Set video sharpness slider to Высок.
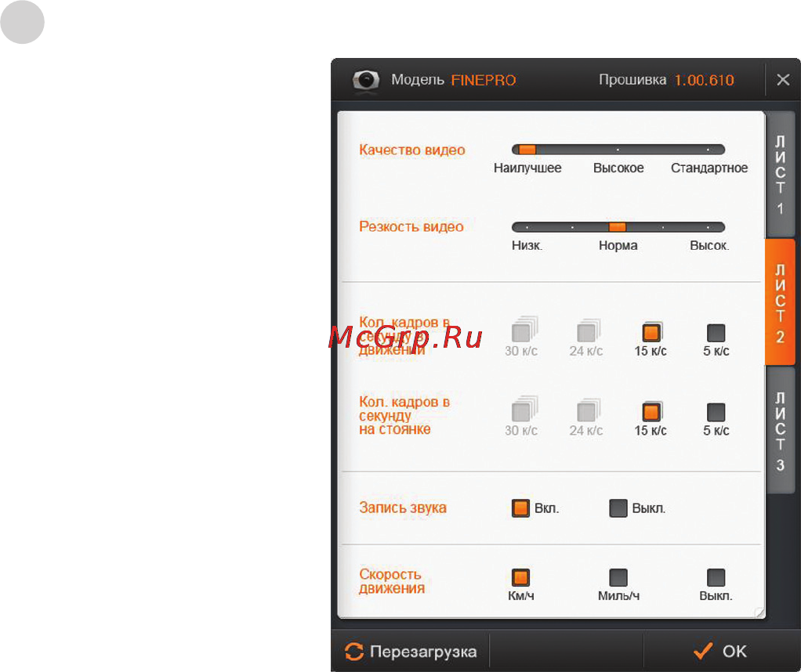 (708, 227)
